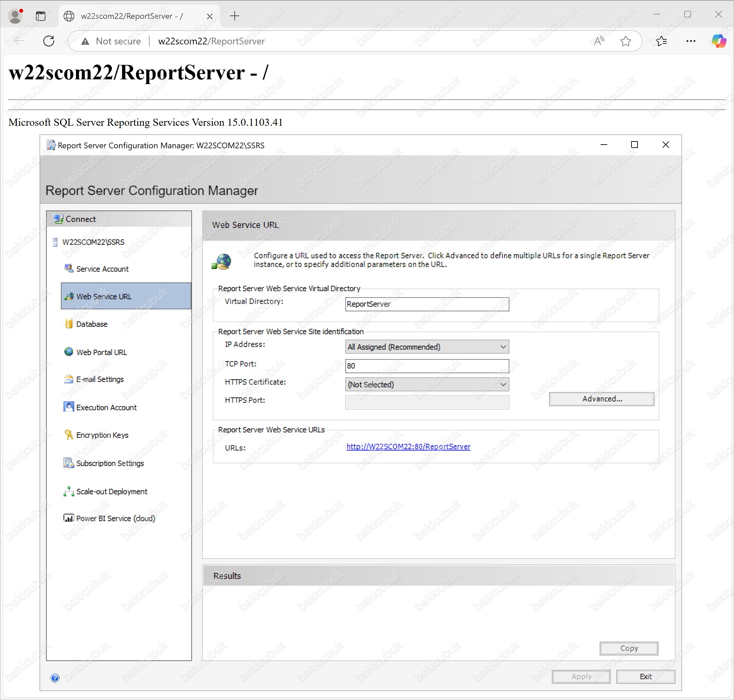This screenshot has width=734, height=700.
Task: Open the Subscription Settings page
Action: 110,463
